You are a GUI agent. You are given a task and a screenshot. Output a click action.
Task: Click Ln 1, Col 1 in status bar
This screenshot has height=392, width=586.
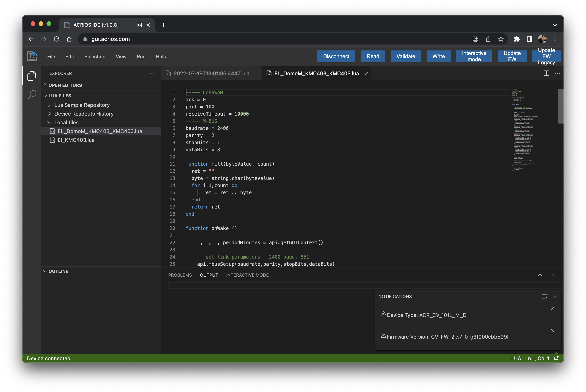[x=537, y=358]
